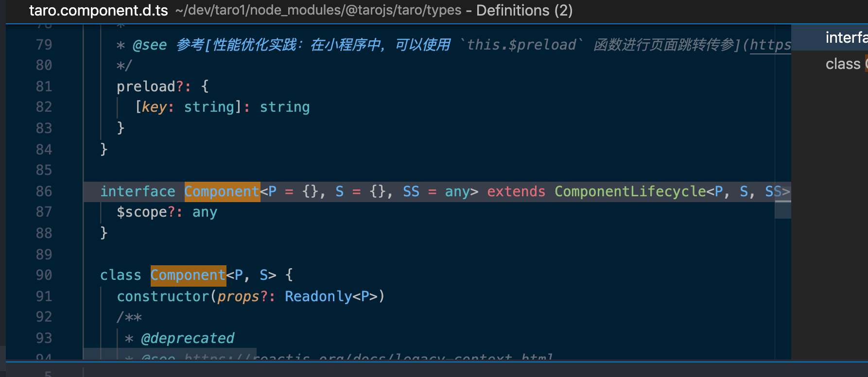The width and height of the screenshot is (868, 377).
Task: Click 'any' type on line 87
Action: tap(205, 212)
